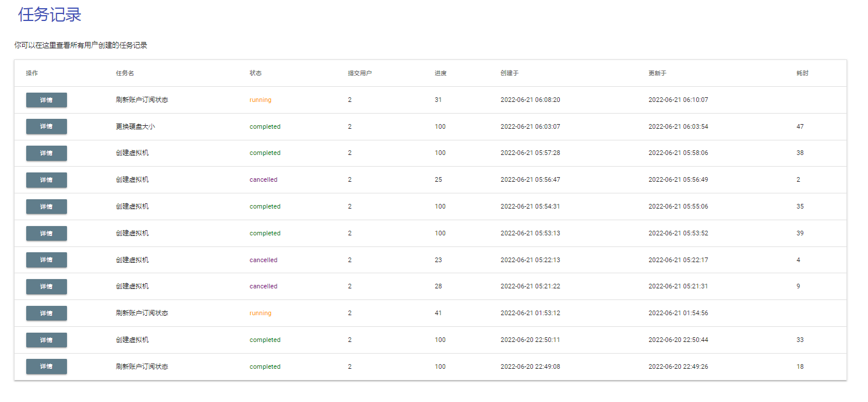The width and height of the screenshot is (868, 402).
Task: Click 详情 on the 创建虚拟机 task created at 05:57:28
Action: (46, 153)
